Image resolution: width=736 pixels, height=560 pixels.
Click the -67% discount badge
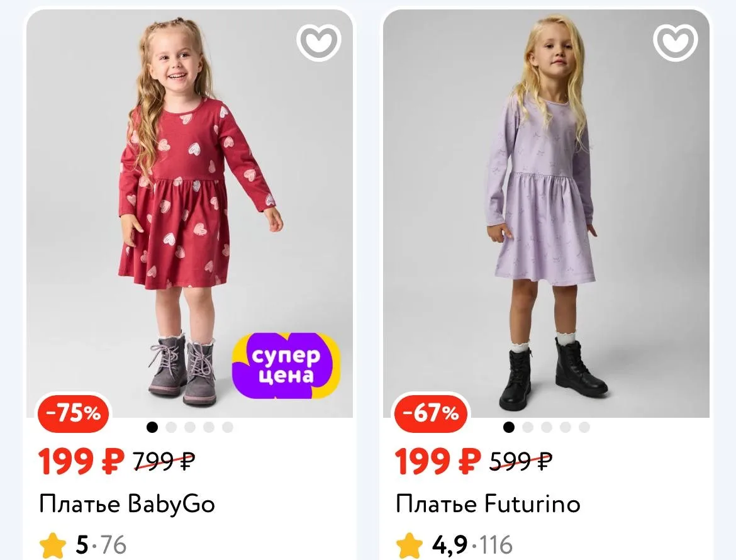431,414
